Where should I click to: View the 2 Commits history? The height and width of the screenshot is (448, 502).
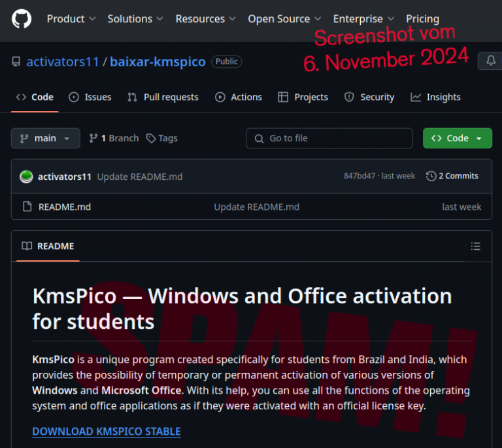point(452,176)
